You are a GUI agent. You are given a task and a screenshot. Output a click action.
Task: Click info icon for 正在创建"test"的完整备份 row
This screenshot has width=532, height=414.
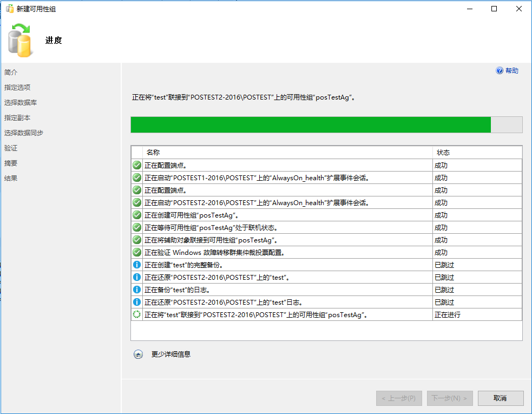(x=137, y=265)
